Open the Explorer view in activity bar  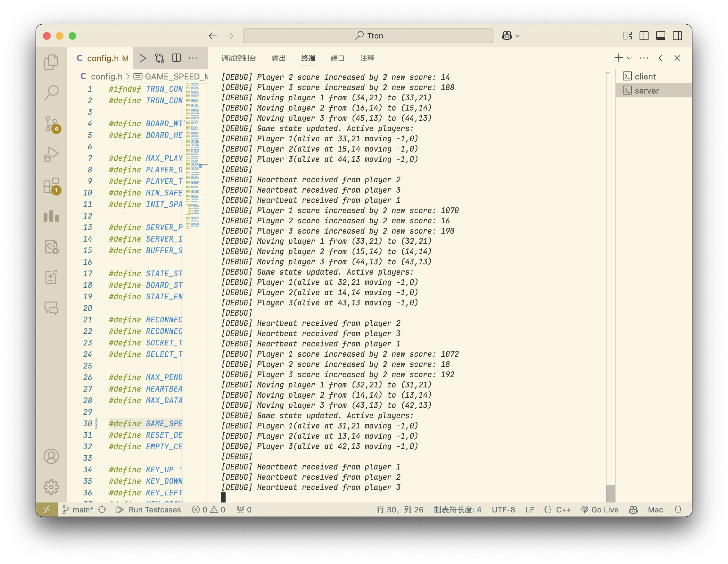(51, 62)
